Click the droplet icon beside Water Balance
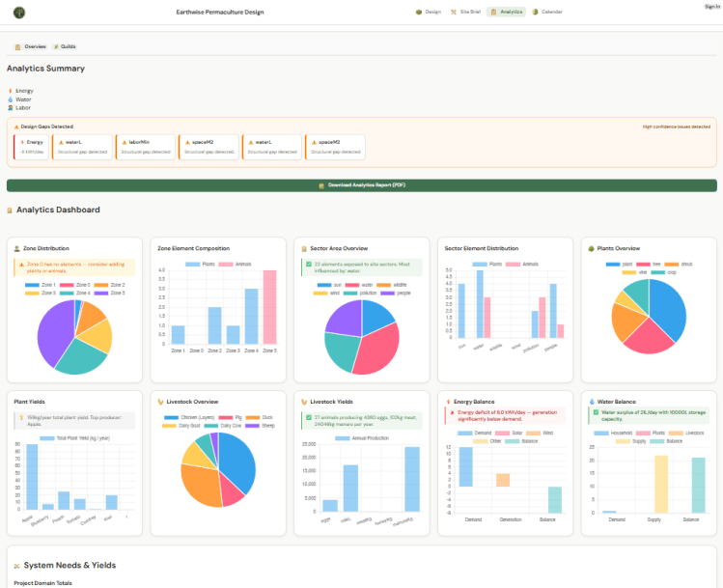The width and height of the screenshot is (723, 588). pos(590,402)
